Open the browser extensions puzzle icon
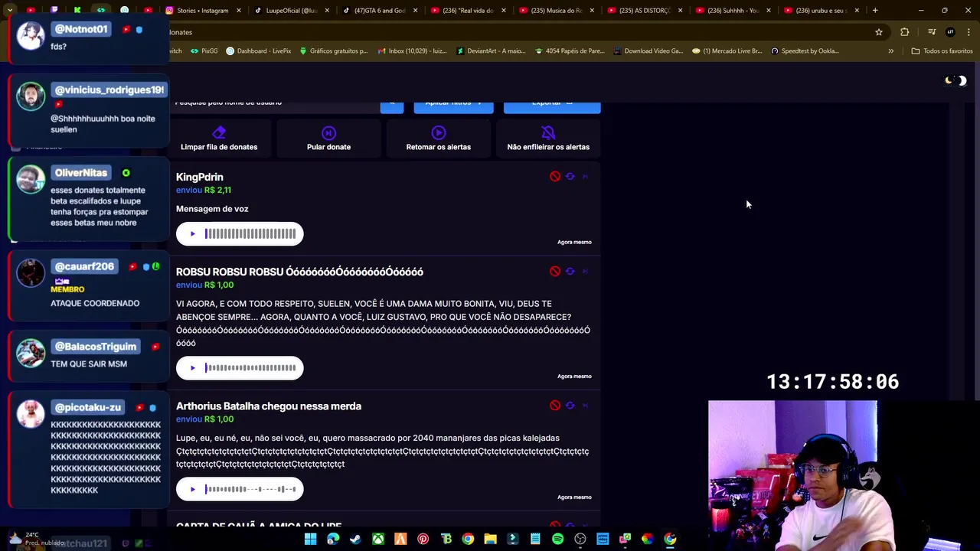The width and height of the screenshot is (980, 551). pyautogui.click(x=905, y=32)
